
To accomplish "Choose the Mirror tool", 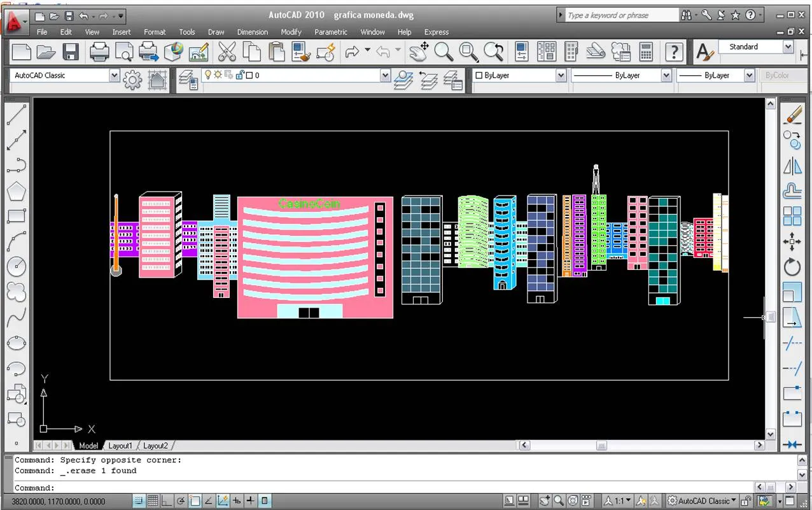I will (793, 166).
